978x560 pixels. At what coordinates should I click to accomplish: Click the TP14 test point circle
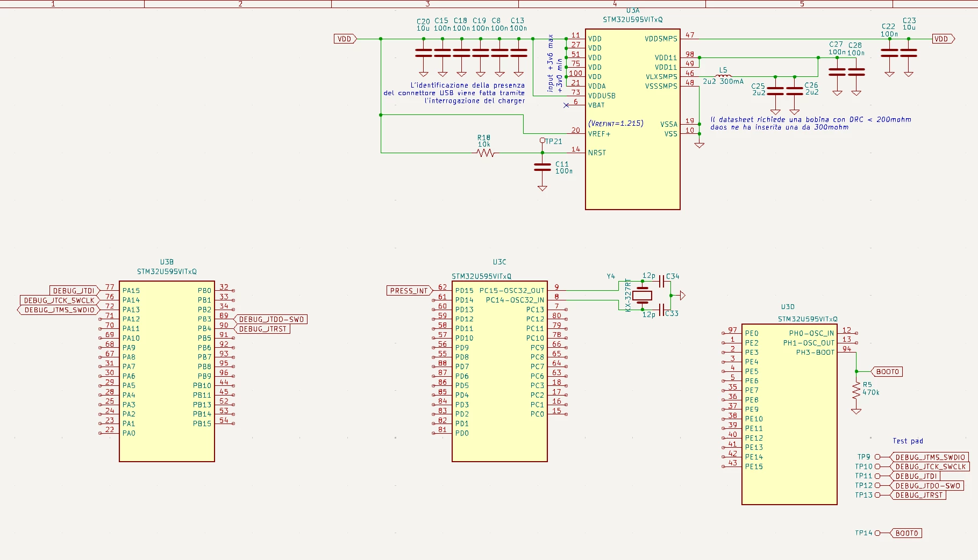877,533
